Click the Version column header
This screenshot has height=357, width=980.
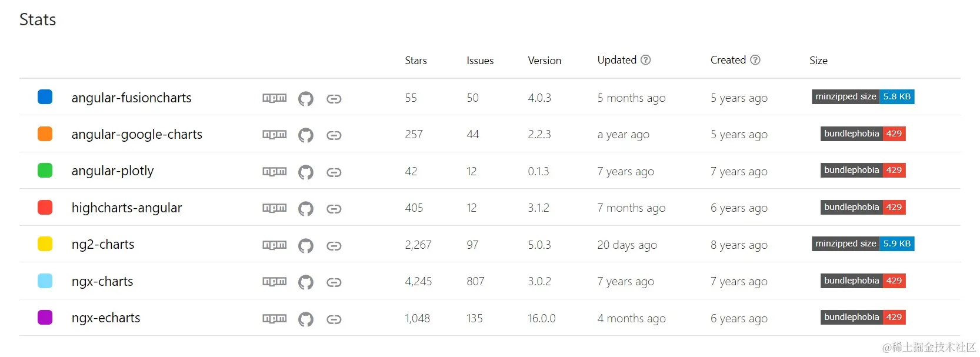tap(544, 60)
